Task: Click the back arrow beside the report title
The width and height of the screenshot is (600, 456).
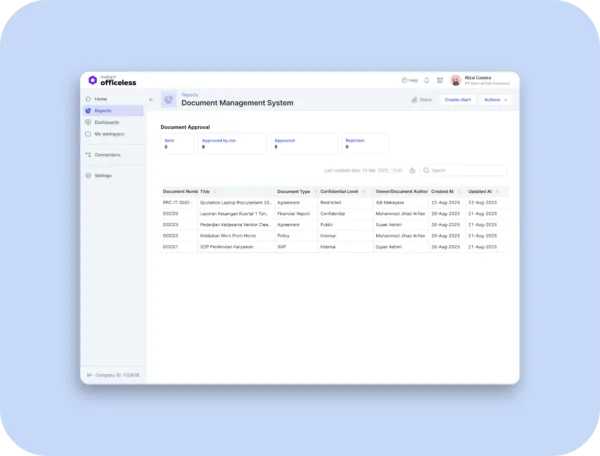Action: (x=151, y=100)
